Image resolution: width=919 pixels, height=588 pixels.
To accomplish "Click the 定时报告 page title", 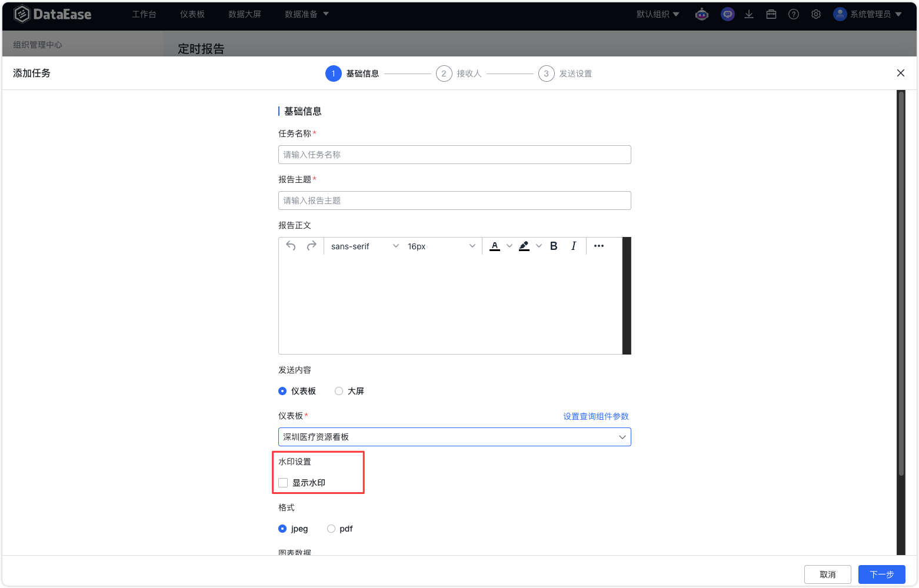I will pos(201,49).
